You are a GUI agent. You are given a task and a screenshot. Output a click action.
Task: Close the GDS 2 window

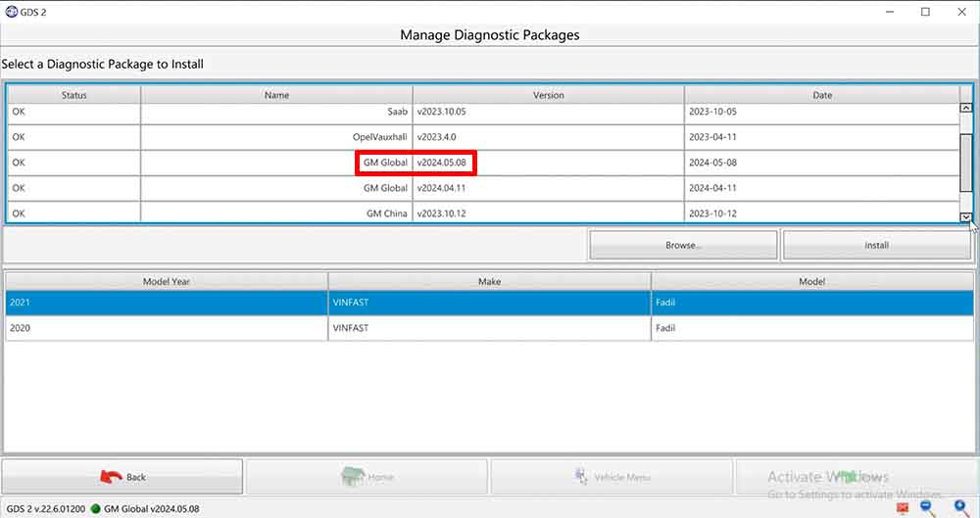(x=962, y=11)
